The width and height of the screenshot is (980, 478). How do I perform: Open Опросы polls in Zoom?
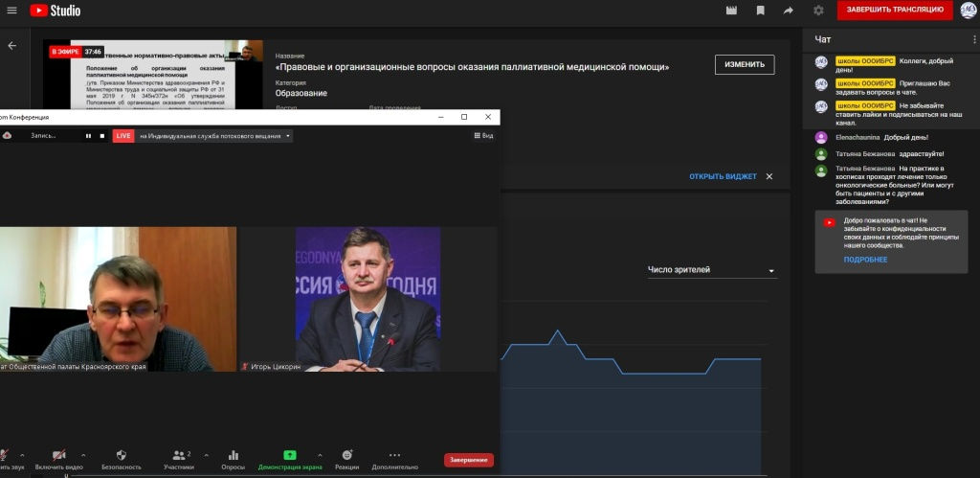(234, 459)
